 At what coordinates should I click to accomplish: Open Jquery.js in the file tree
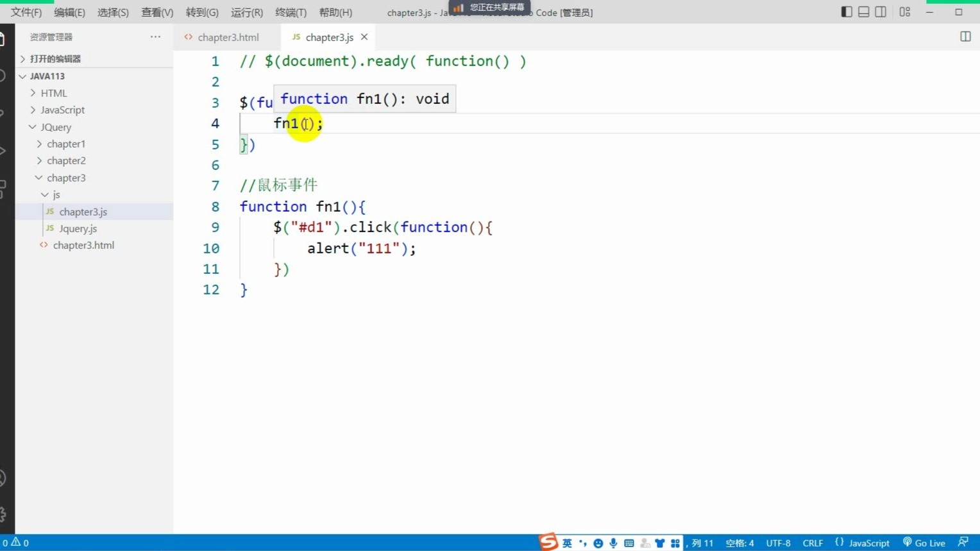(x=94, y=228)
